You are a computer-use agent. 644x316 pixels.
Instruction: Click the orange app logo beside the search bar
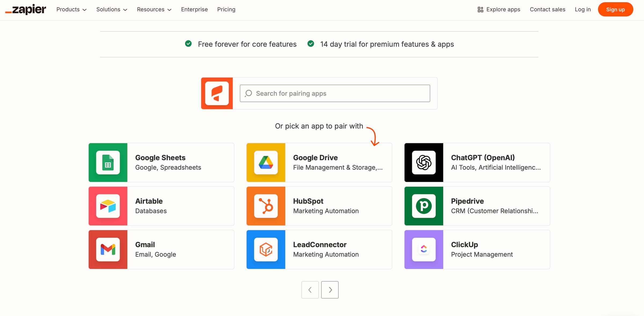pyautogui.click(x=217, y=93)
